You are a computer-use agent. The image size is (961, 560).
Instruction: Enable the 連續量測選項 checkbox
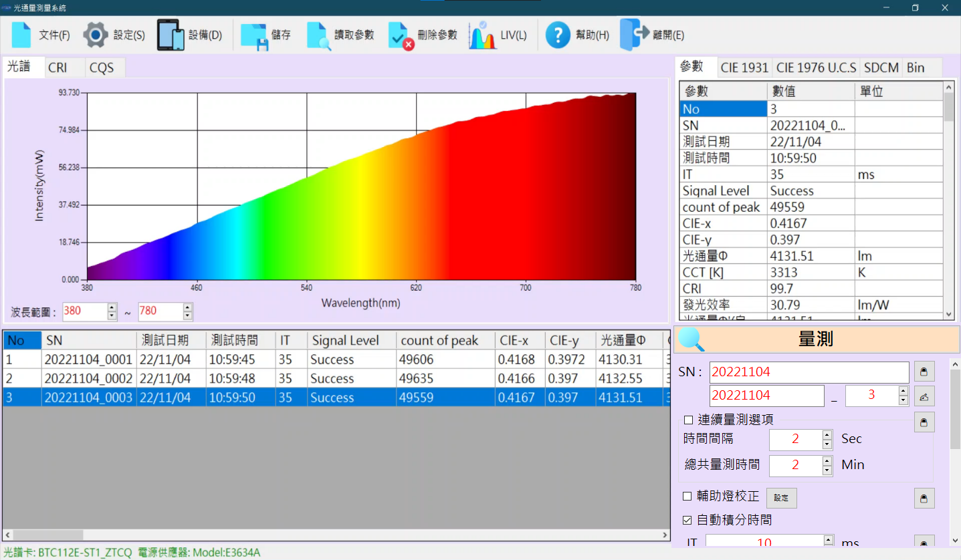688,420
